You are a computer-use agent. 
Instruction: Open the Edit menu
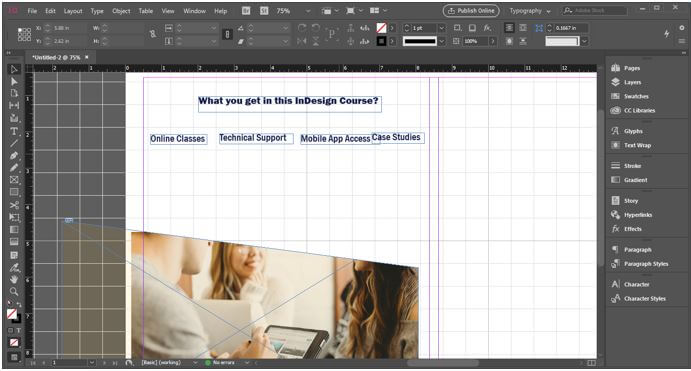click(x=50, y=11)
